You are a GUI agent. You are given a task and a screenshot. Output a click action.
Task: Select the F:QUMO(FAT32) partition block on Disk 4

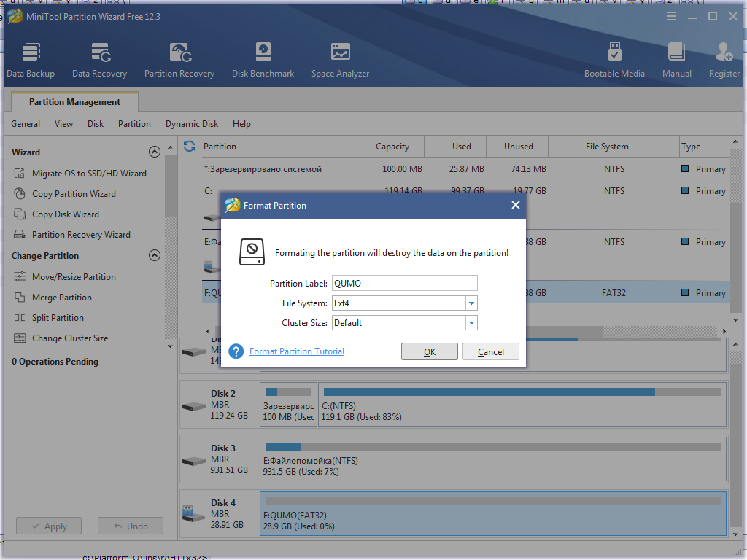click(x=493, y=514)
